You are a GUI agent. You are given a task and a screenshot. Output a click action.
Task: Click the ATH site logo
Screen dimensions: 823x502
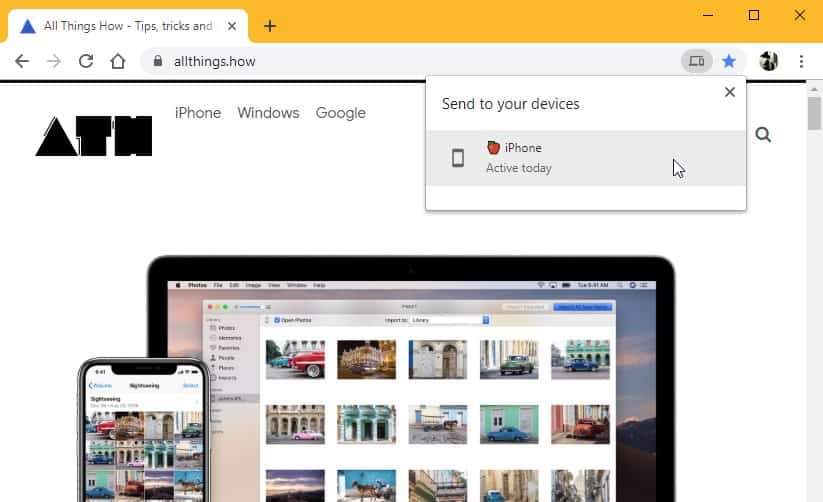[94, 136]
